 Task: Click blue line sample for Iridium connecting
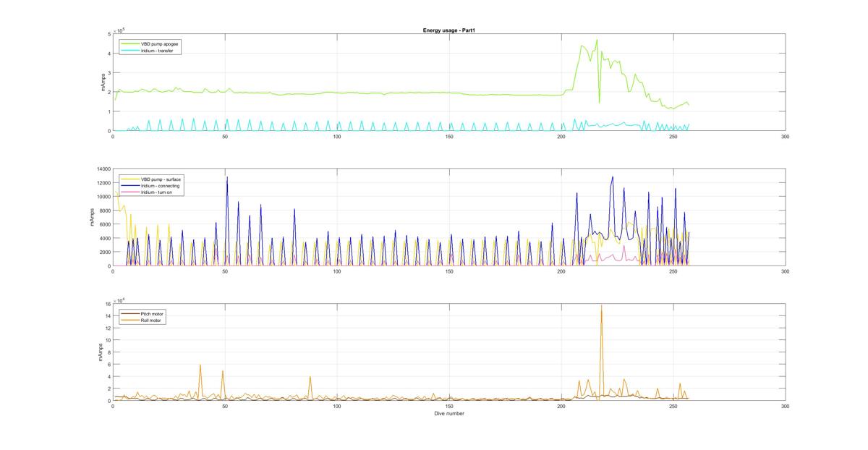coord(129,185)
